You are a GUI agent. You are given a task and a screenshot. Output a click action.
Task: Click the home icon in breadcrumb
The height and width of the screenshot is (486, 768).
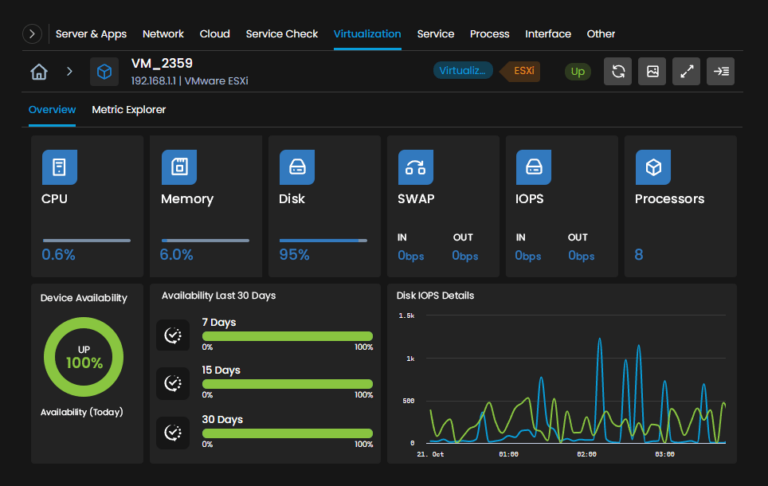coord(39,72)
